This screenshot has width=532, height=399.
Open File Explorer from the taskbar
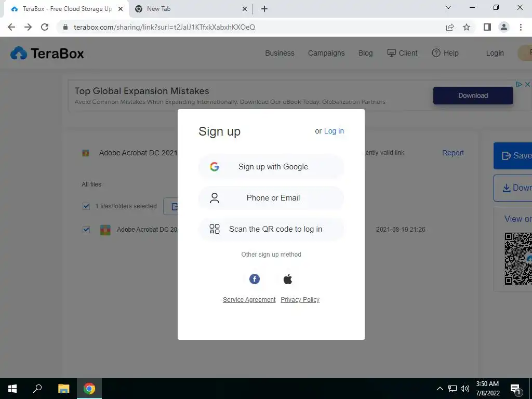63,389
